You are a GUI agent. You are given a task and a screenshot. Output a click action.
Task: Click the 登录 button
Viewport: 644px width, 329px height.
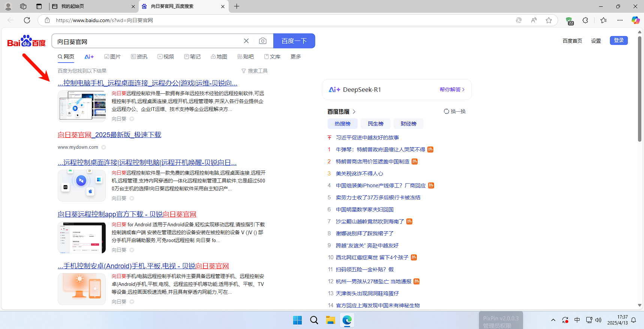coord(619,40)
